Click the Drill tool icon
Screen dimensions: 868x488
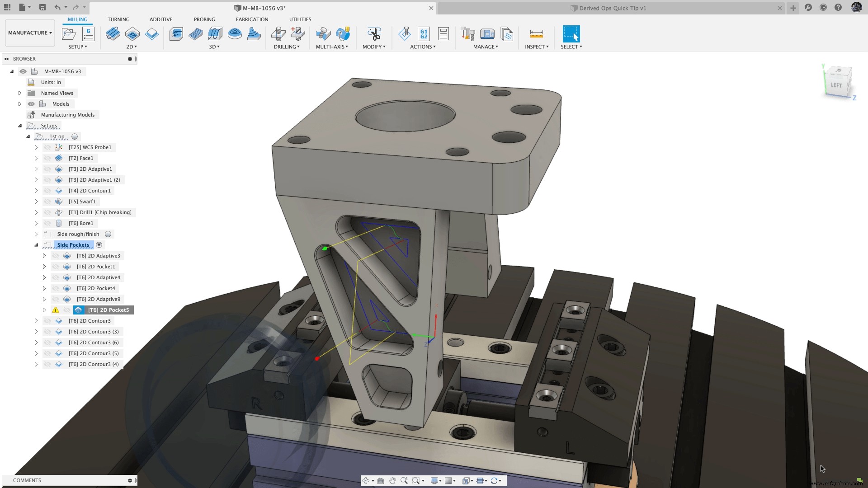click(x=279, y=34)
